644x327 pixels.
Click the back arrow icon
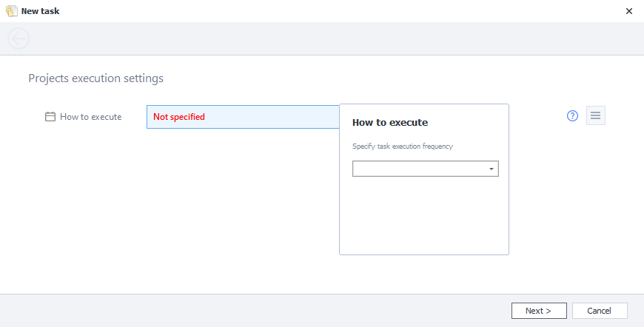(18, 38)
